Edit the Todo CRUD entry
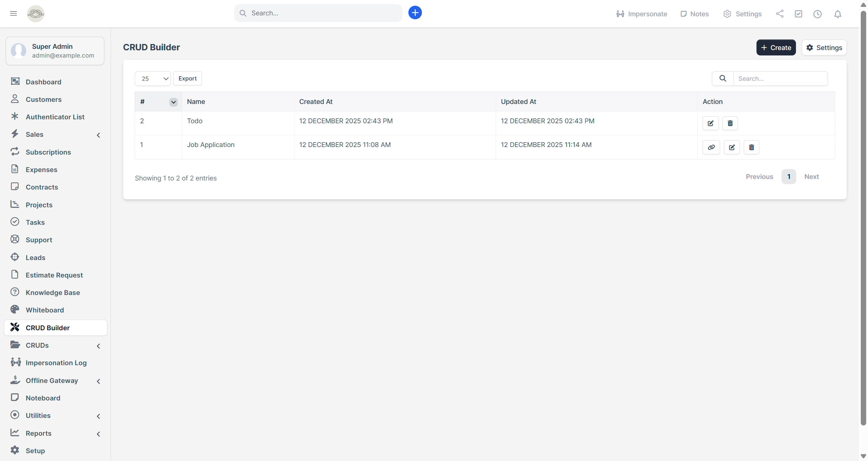Image resolution: width=868 pixels, height=461 pixels. point(710,123)
